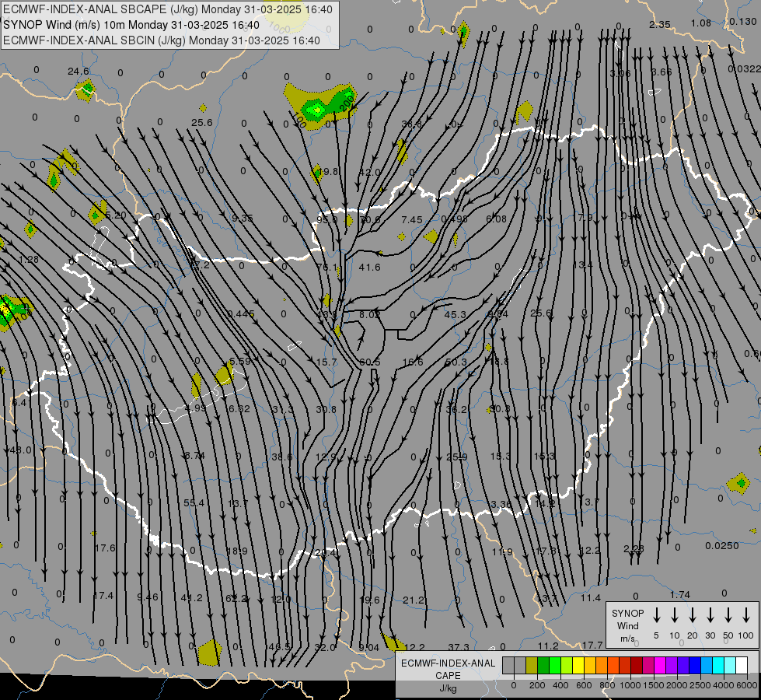Click the map value '55.4'
Viewport: 761px width, 700px height.
194,502
